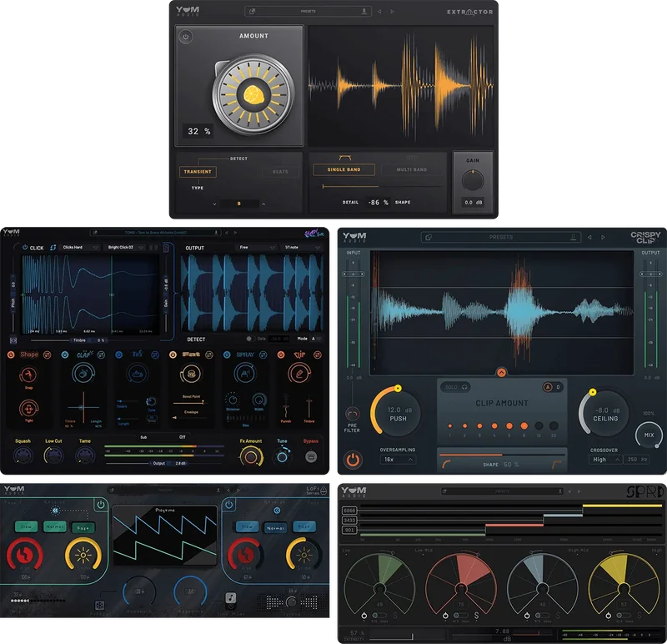Open the High crossover dropdown

click(605, 460)
